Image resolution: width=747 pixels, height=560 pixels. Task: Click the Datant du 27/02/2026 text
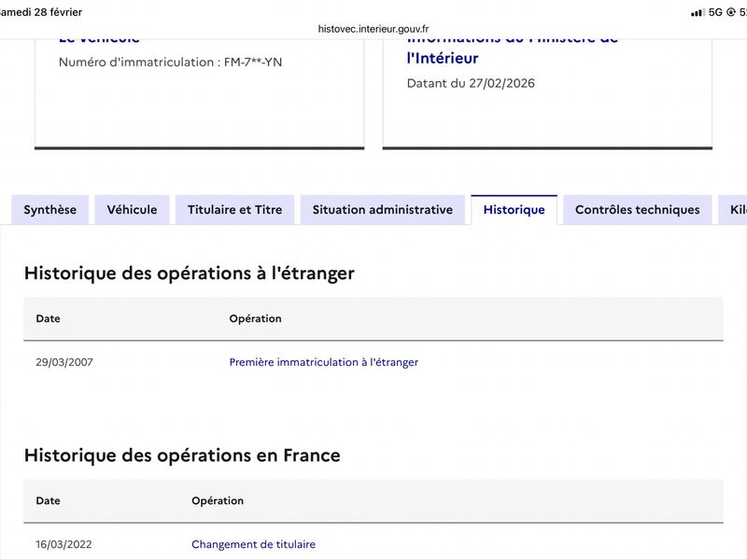471,83
